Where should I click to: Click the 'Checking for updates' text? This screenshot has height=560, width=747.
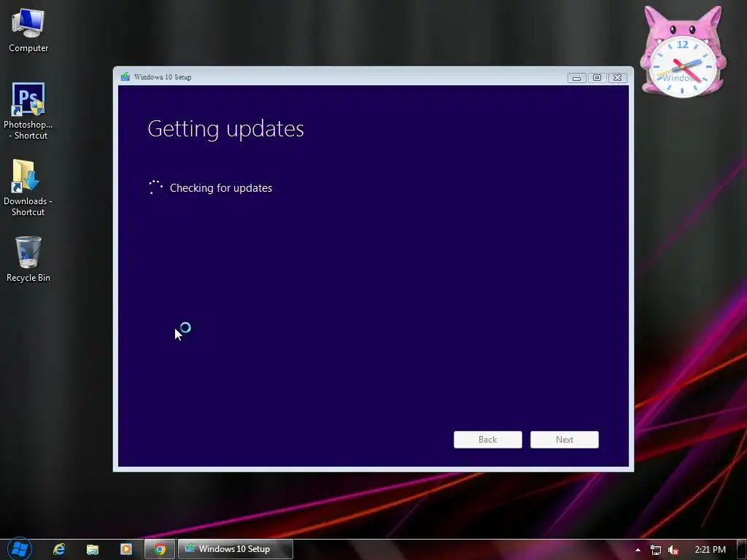pyautogui.click(x=221, y=188)
